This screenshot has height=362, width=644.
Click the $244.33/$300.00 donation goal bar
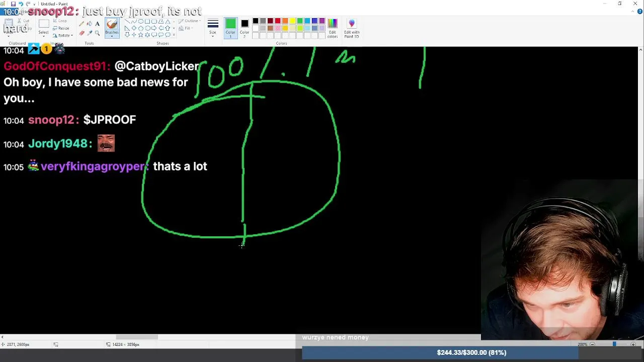[471, 352]
